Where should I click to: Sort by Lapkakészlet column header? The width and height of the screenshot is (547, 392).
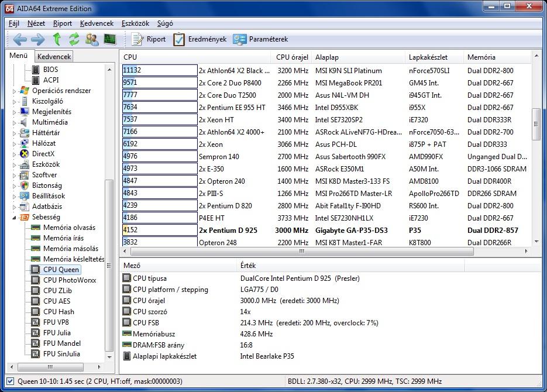pos(434,57)
